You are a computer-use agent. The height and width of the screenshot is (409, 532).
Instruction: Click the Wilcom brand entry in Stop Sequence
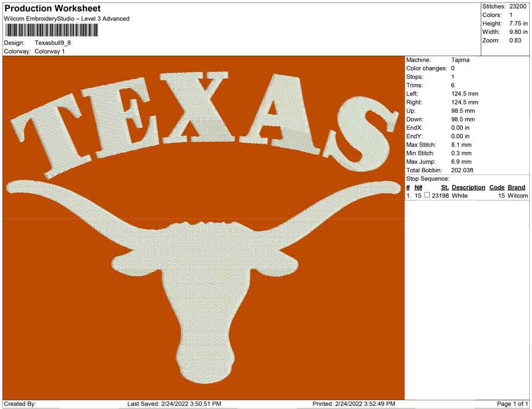click(516, 195)
